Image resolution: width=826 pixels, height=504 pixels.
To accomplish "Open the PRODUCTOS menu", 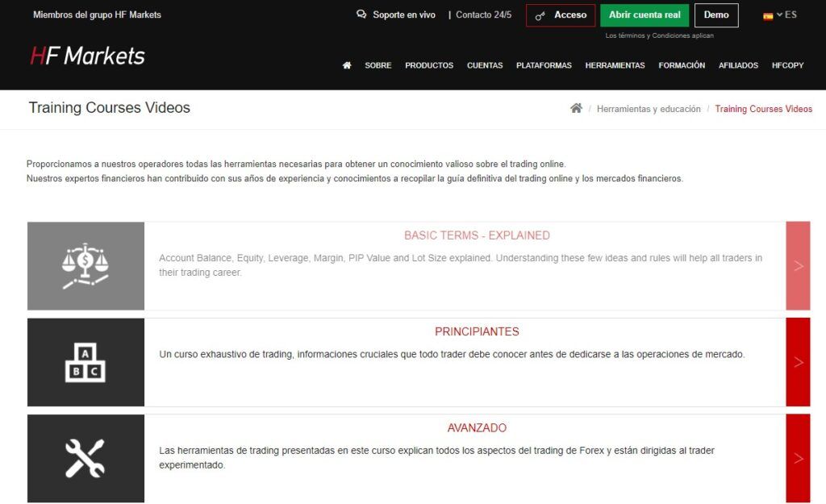I will [429, 65].
